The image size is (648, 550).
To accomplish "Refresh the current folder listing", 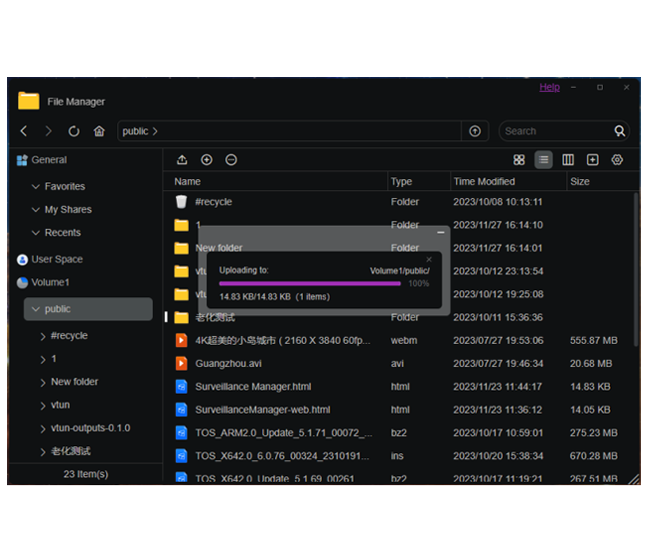I will pyautogui.click(x=74, y=131).
